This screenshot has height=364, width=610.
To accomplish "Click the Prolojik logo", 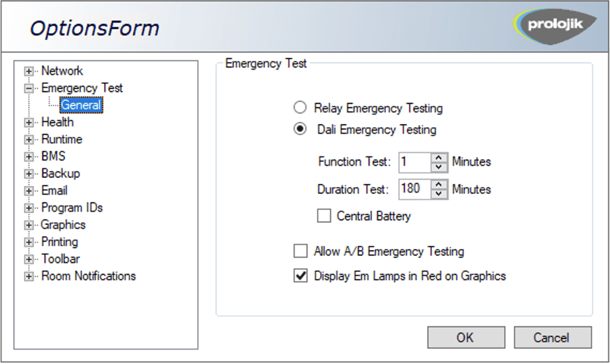I will tap(556, 23).
